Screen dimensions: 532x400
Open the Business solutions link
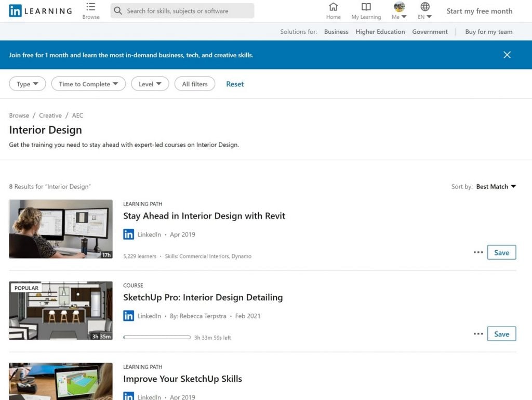pos(336,32)
